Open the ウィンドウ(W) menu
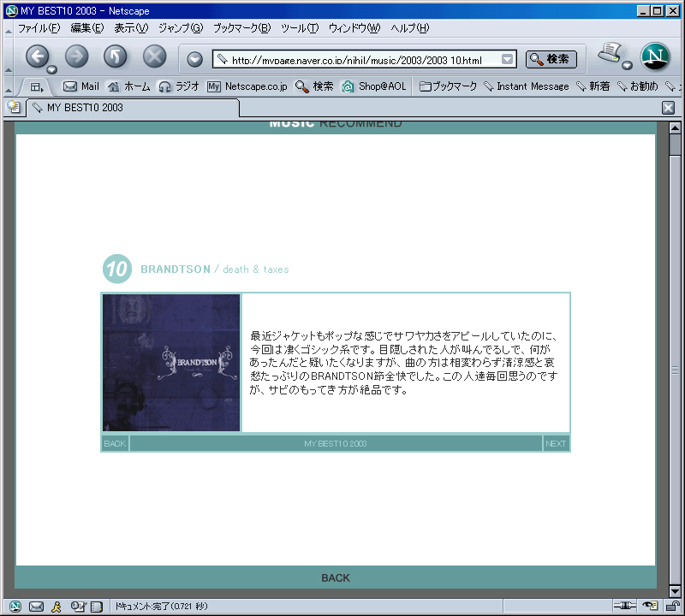Image resolution: width=685 pixels, height=616 pixels. 354,28
